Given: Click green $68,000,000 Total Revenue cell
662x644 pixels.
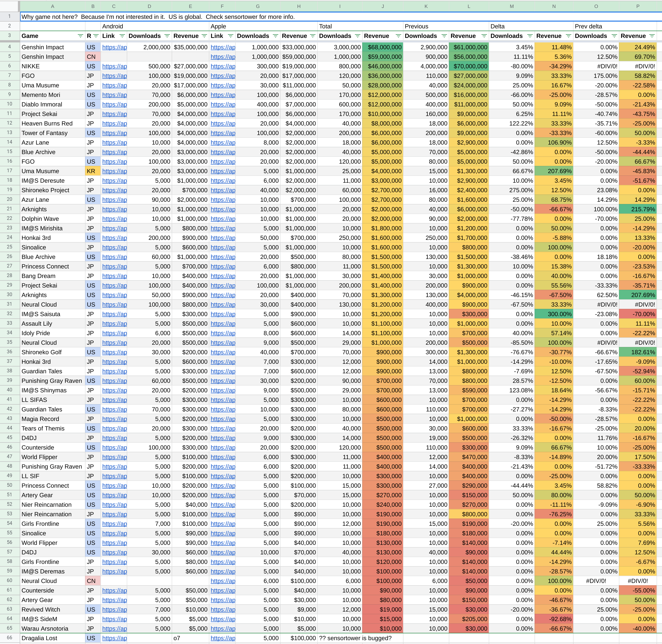Looking at the screenshot, I should pyautogui.click(x=383, y=47).
